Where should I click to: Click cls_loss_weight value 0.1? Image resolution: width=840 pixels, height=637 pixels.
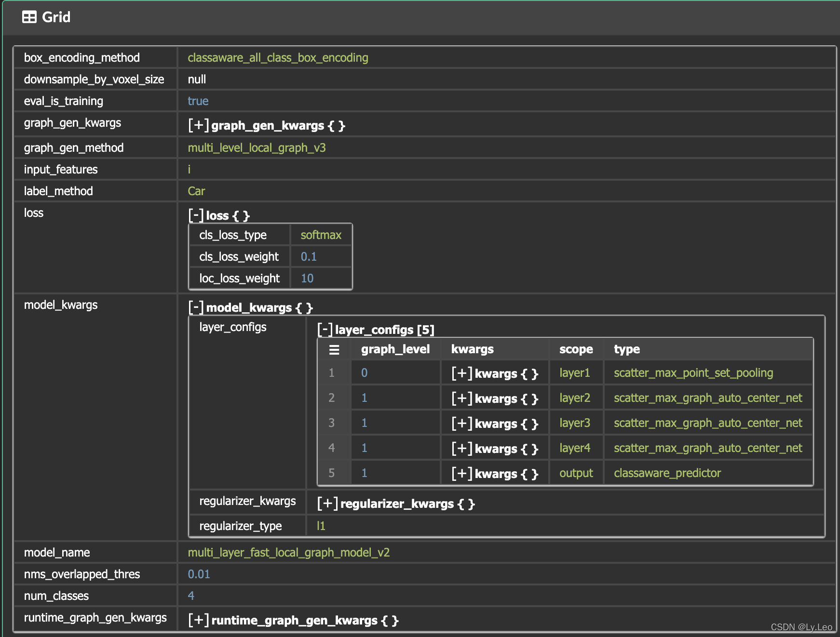click(309, 257)
